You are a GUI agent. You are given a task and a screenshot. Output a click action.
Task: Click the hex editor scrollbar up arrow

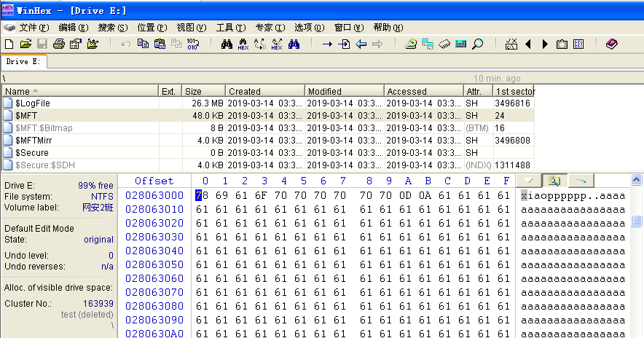[636, 179]
